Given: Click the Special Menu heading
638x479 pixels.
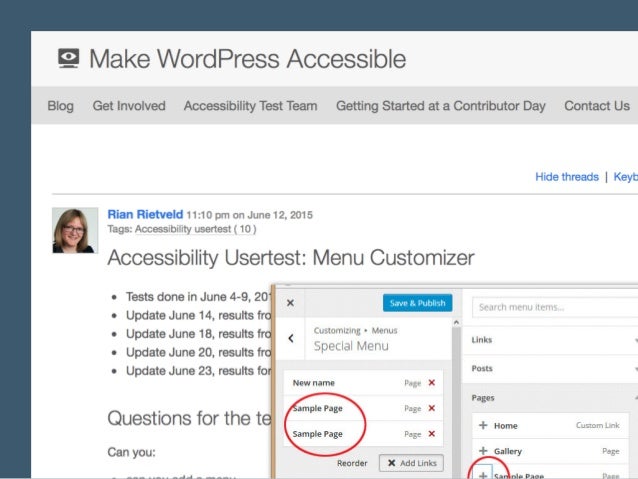Looking at the screenshot, I should coord(351,346).
